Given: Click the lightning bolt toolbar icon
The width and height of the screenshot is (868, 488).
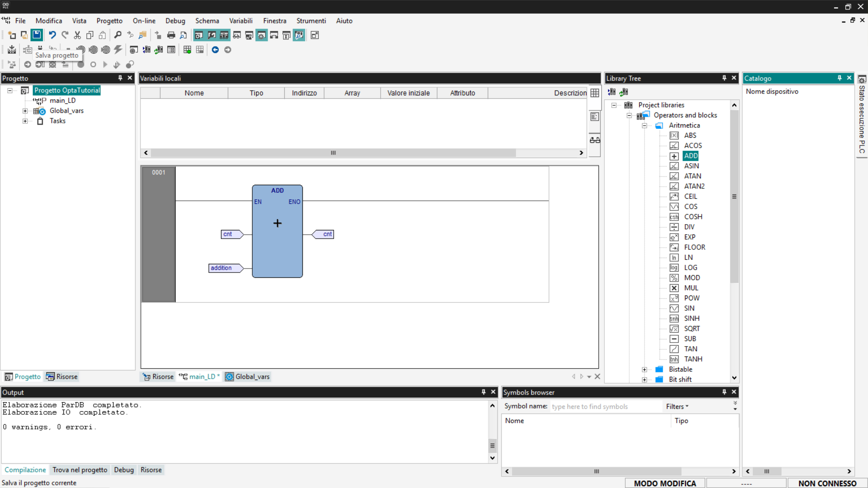Looking at the screenshot, I should (x=118, y=50).
